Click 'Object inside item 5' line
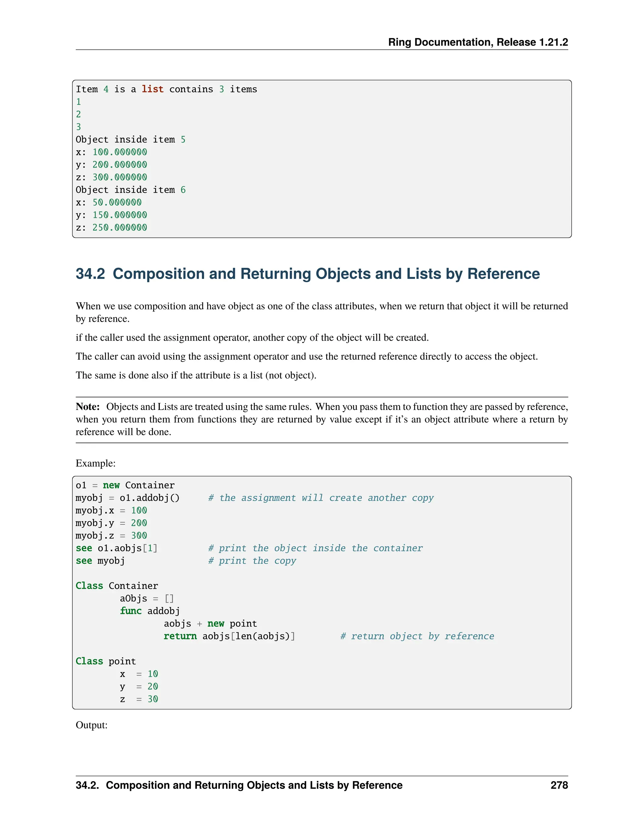Screen dimensions: 644x833 pyautogui.click(x=130, y=140)
